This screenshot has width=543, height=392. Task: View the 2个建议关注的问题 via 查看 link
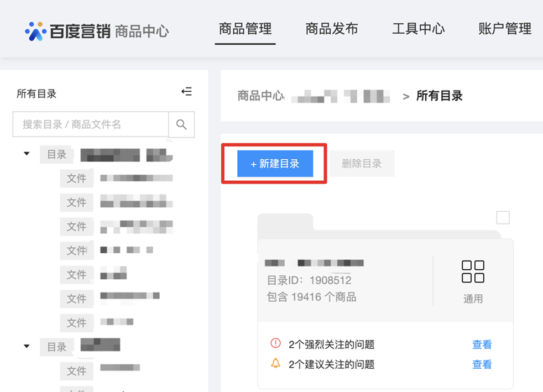pos(482,364)
